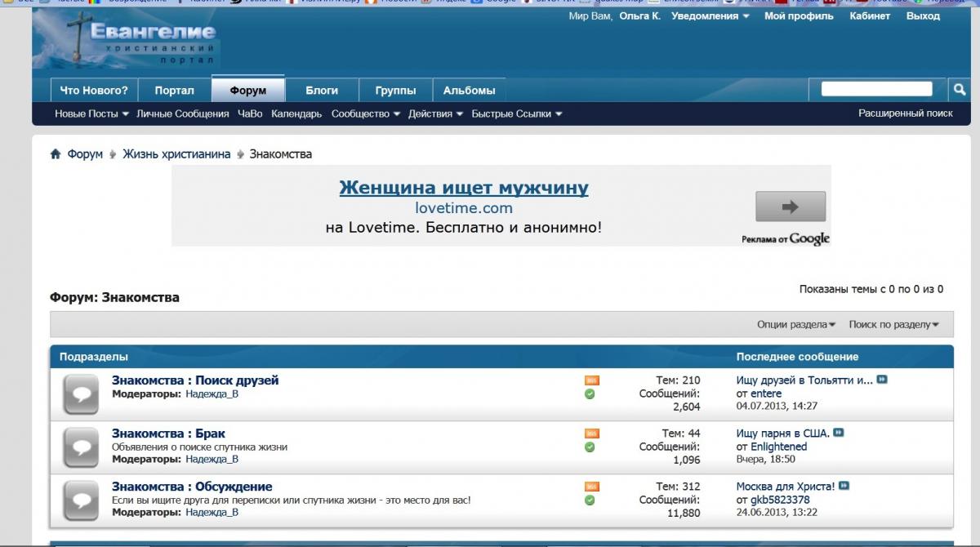This screenshot has width=980, height=547.
Task: Click the ad arrow button
Action: [790, 207]
